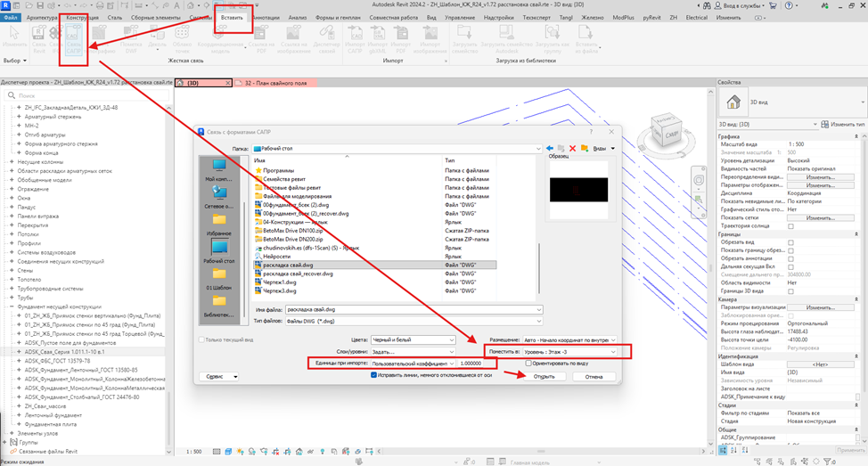Click the Связь Revit ribbon icon
This screenshot has height=466, width=868.
[x=38, y=40]
